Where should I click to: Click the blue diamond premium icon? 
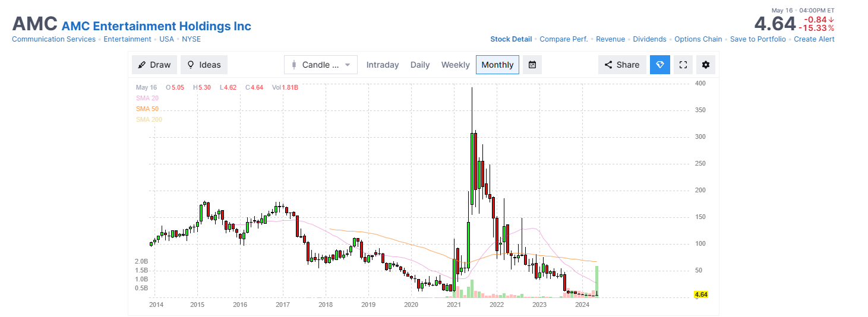660,65
